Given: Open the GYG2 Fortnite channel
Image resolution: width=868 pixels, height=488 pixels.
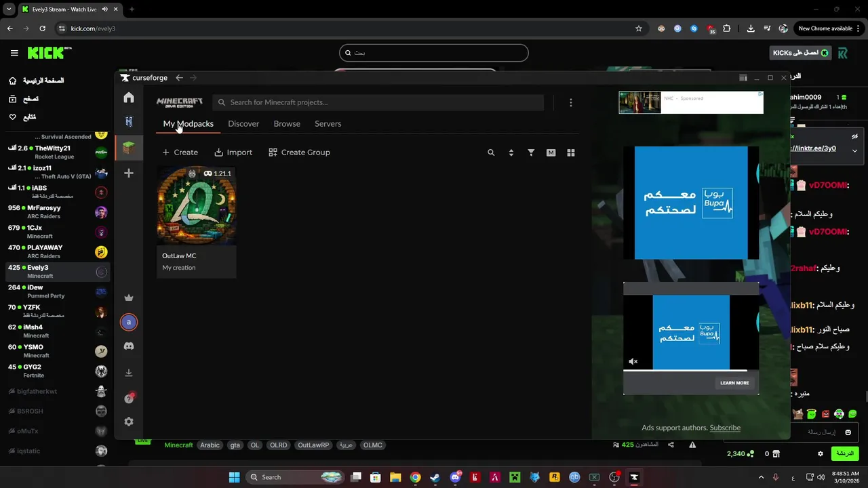Looking at the screenshot, I should (x=58, y=371).
